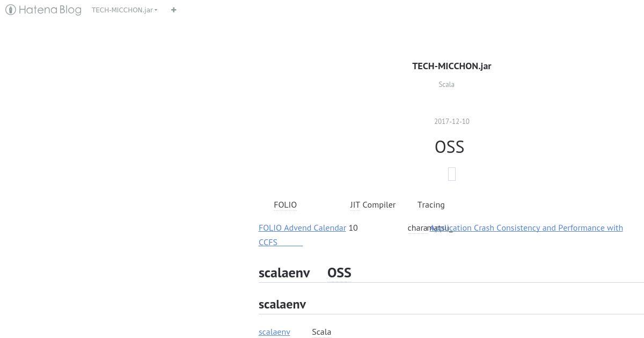Open the OSS article title
The image size is (644, 338).
coord(450,146)
